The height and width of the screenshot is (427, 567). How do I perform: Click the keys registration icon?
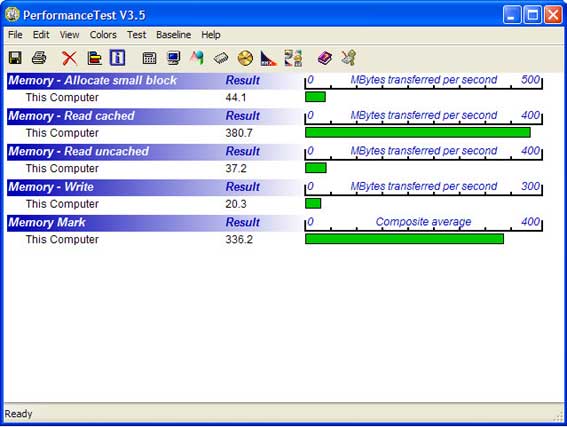click(349, 58)
